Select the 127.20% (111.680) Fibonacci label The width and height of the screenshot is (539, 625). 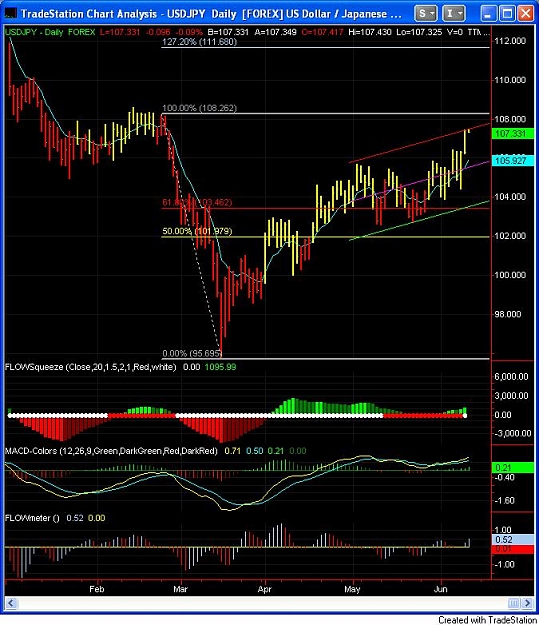coord(200,41)
